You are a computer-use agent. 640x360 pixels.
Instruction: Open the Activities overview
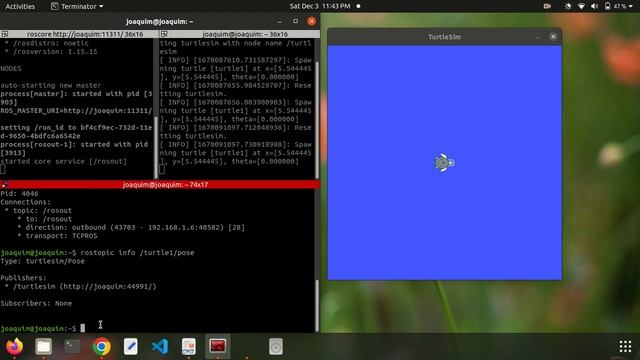(x=20, y=6)
